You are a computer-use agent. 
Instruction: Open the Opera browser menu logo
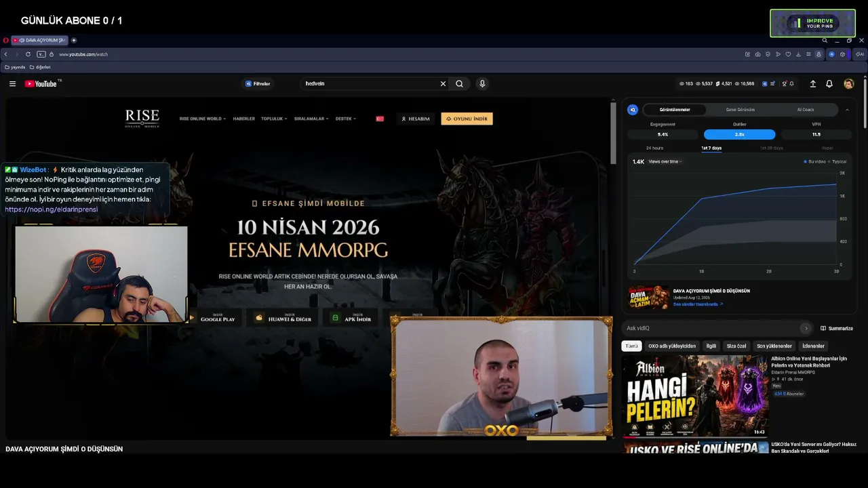(5, 40)
